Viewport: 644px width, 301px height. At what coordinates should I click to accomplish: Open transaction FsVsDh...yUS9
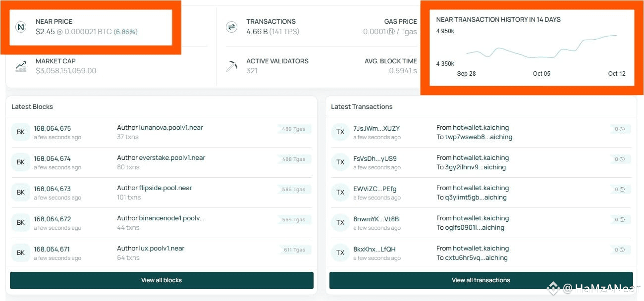click(x=375, y=159)
